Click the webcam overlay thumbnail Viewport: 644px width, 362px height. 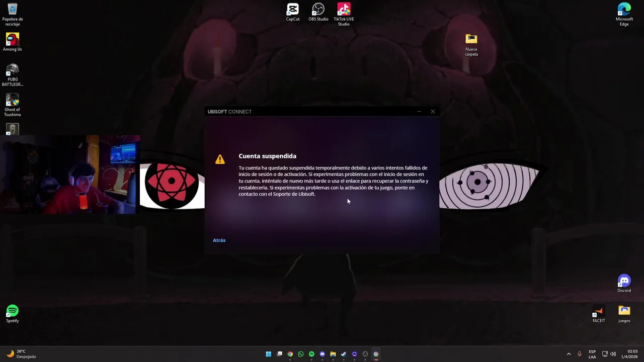tap(70, 174)
